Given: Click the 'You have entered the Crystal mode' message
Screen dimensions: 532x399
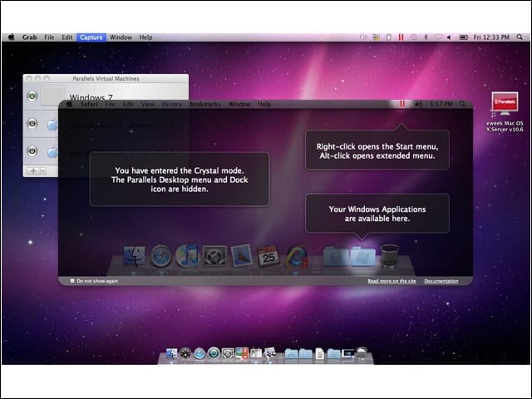Looking at the screenshot, I should tap(180, 180).
